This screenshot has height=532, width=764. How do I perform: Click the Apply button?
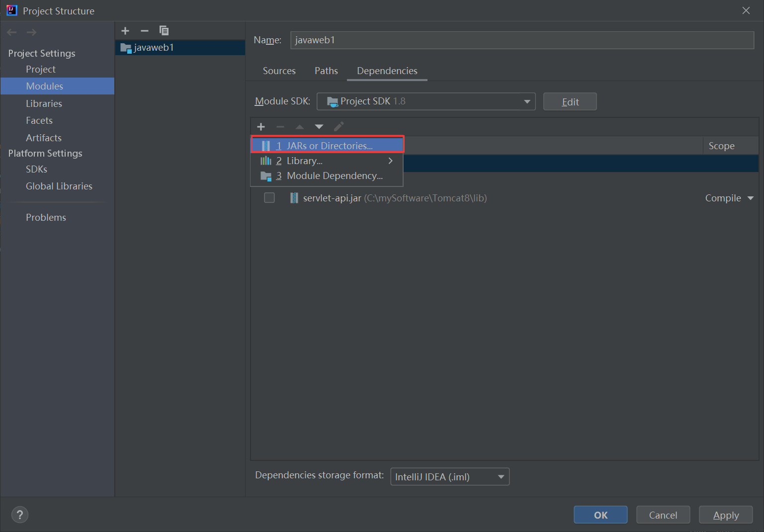click(726, 515)
